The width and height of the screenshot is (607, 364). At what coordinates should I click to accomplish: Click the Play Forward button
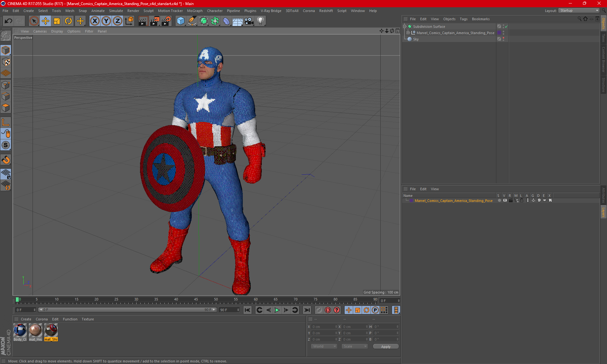277,310
